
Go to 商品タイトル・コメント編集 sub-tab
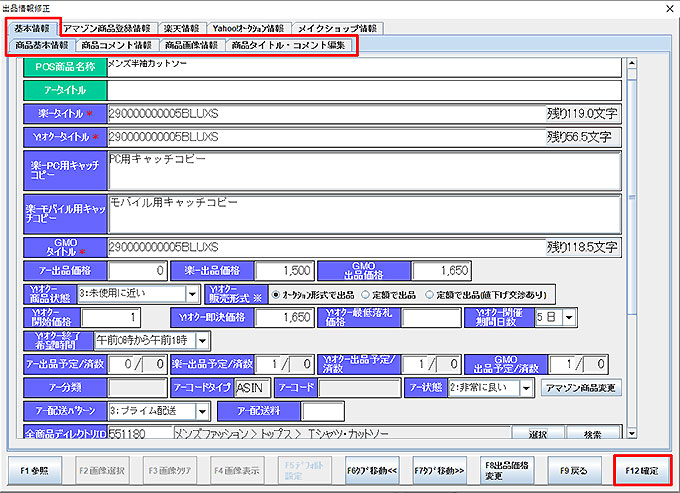pyautogui.click(x=288, y=46)
